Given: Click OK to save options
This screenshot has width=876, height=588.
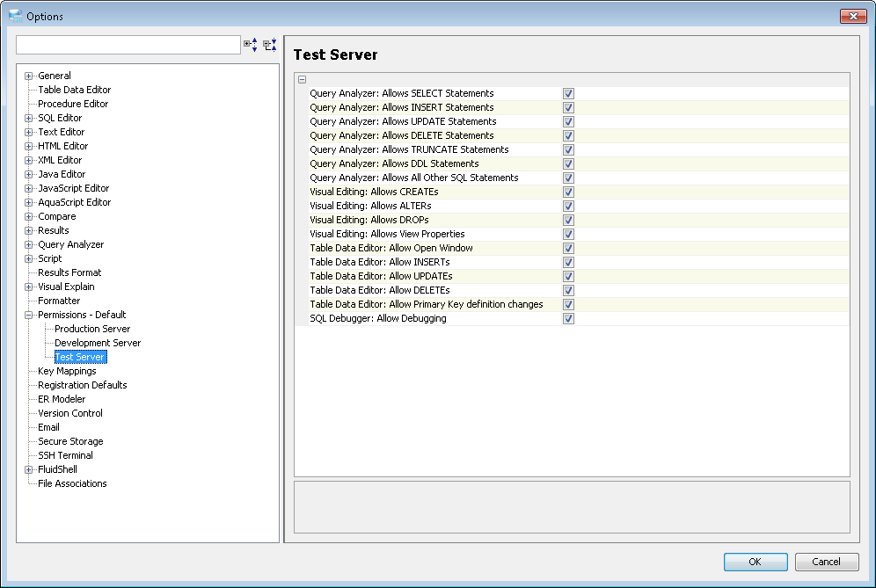Looking at the screenshot, I should tap(756, 562).
